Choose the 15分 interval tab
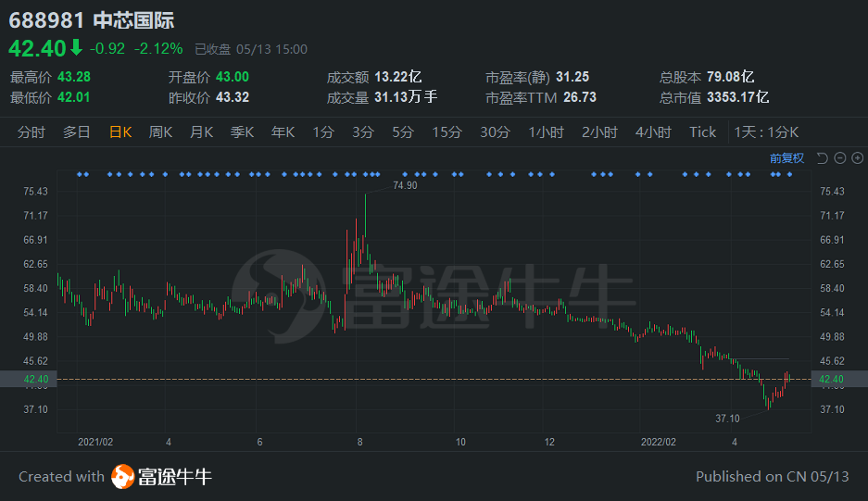868x501 pixels. point(447,132)
